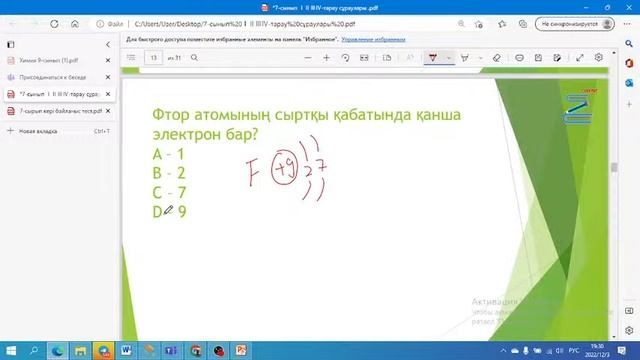This screenshot has height=360, width=640.
Task: Zoom in with the plus button
Action: point(326,58)
